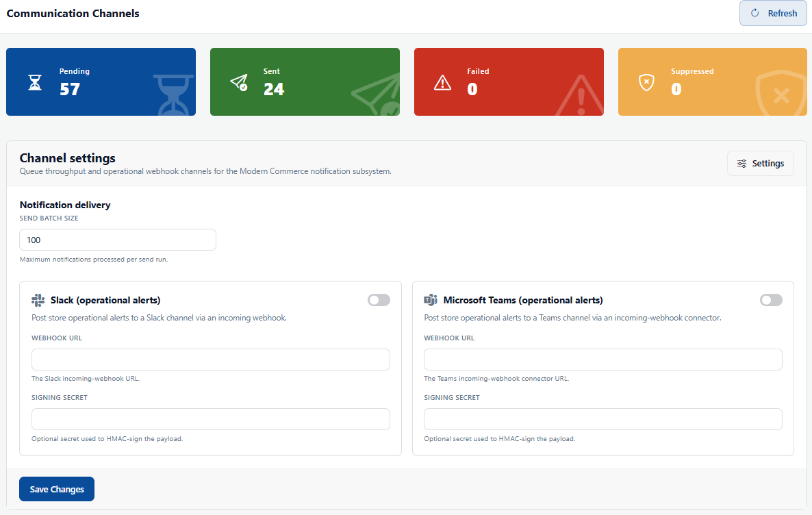The width and height of the screenshot is (812, 515).
Task: Select the Pending count 57
Action: tap(70, 89)
